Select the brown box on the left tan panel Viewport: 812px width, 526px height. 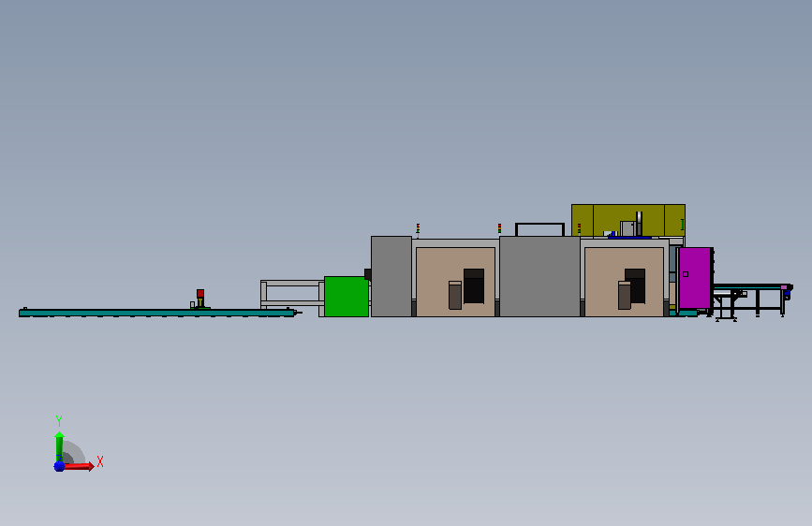tap(454, 295)
